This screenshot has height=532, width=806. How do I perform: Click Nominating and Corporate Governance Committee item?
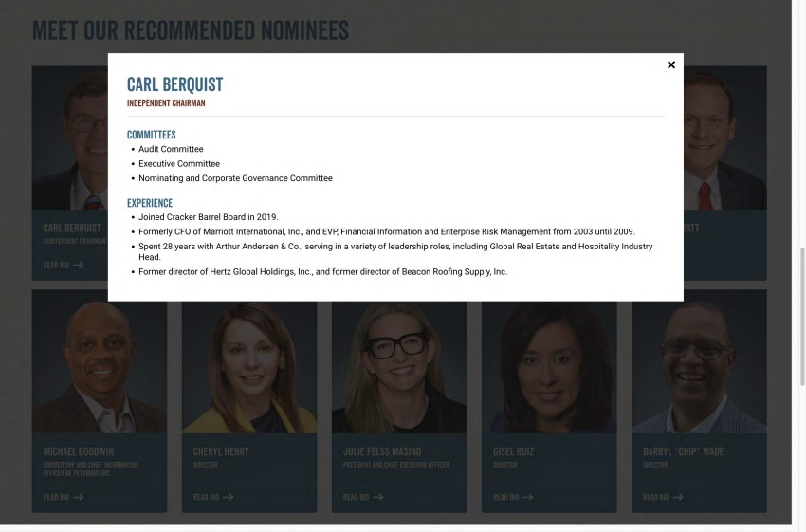[235, 178]
